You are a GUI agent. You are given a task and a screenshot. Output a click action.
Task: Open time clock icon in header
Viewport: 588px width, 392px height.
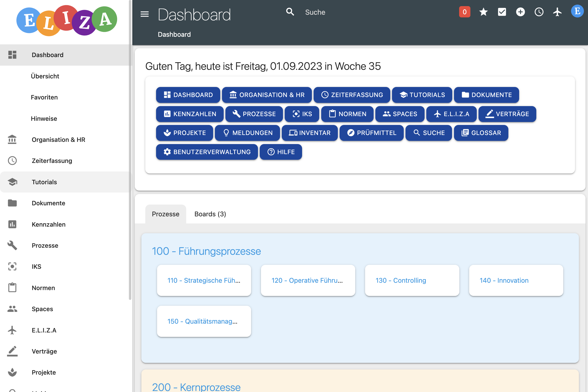[x=539, y=12]
